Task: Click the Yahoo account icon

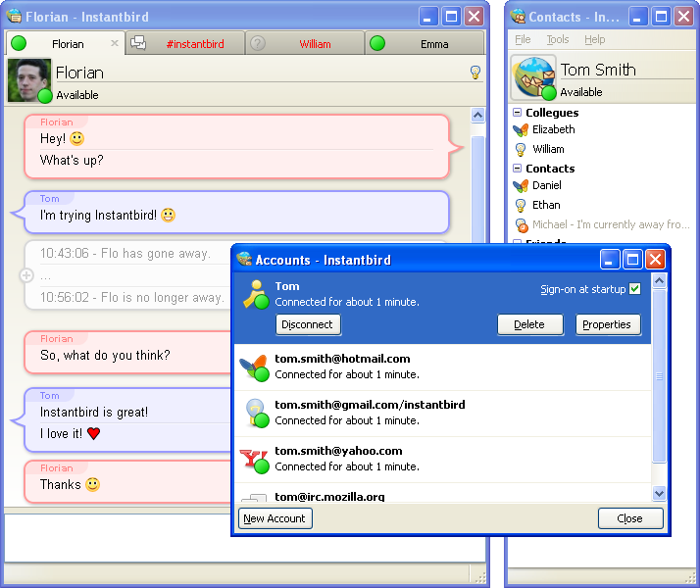Action: (253, 459)
